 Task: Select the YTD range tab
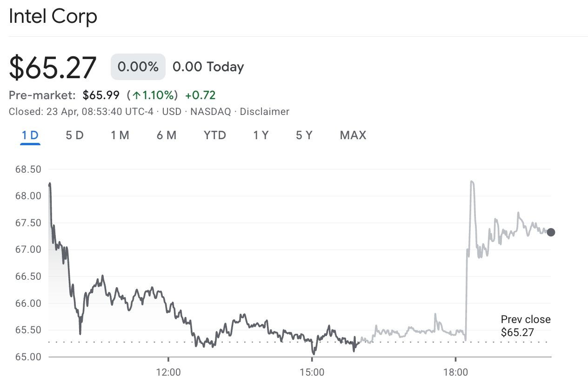215,135
